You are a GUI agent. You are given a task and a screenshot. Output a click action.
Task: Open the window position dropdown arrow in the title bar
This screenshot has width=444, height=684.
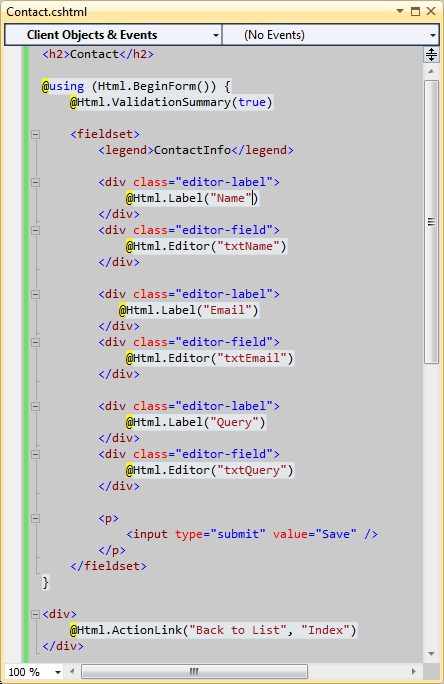pos(400,11)
